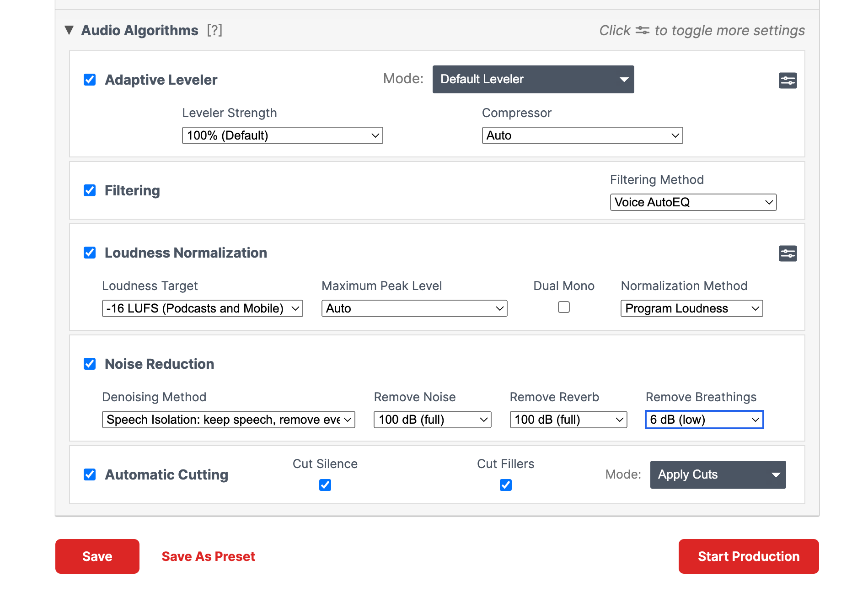Open the Leveler Strength dropdown

pos(282,135)
